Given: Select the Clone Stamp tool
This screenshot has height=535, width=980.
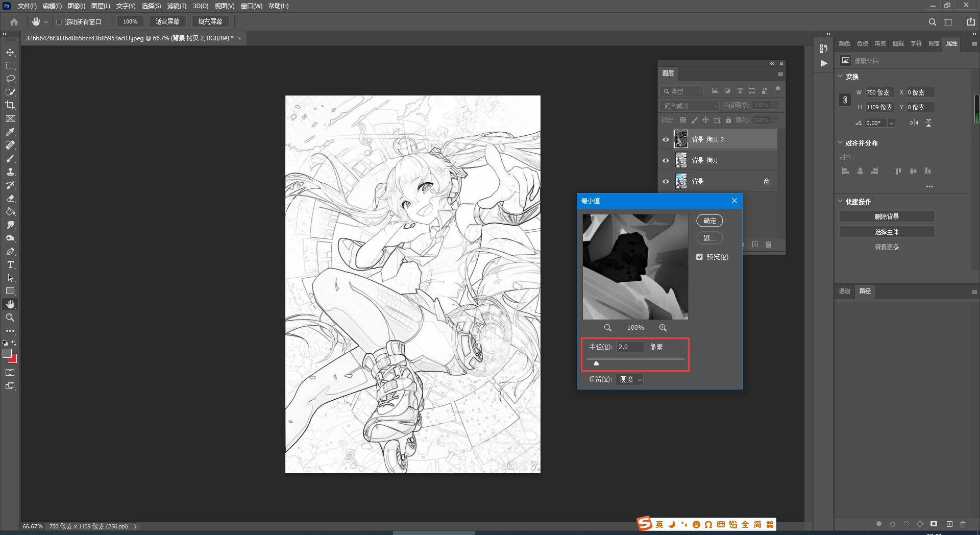Looking at the screenshot, I should click(x=10, y=172).
